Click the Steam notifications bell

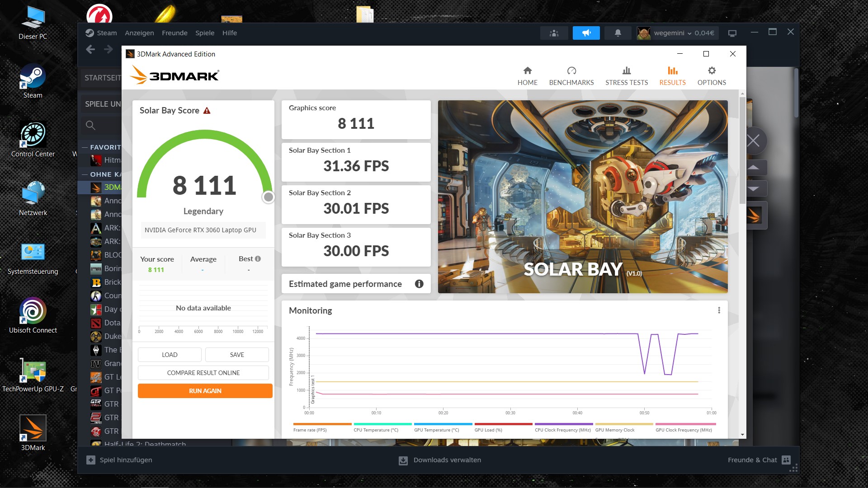click(618, 33)
